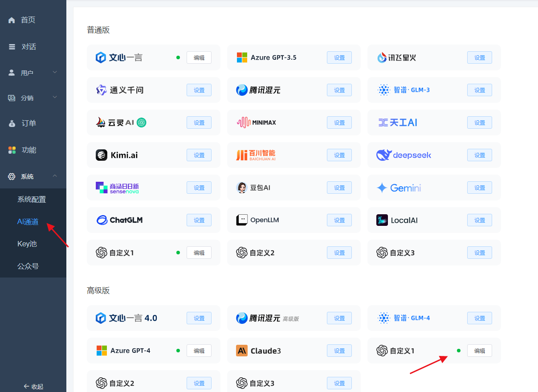The width and height of the screenshot is (538, 392).
Task: Click 设置 for deepseek
Action: [x=480, y=155]
